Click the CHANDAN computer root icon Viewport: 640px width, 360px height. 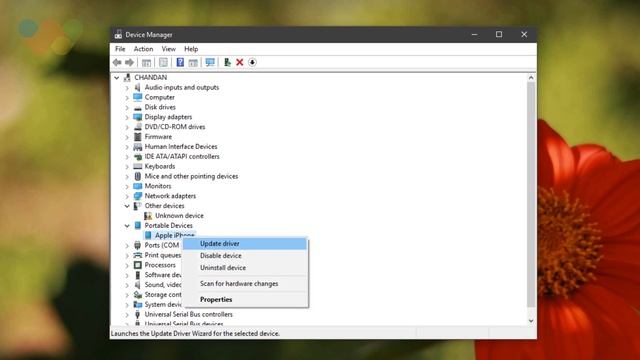click(x=127, y=78)
